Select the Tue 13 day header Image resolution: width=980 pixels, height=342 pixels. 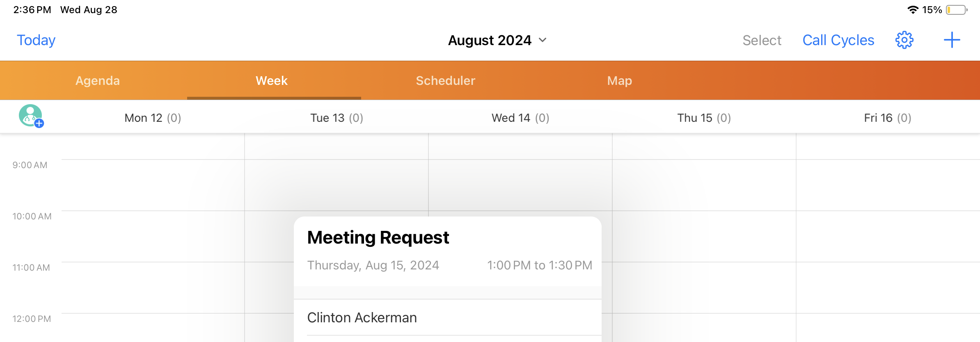337,118
